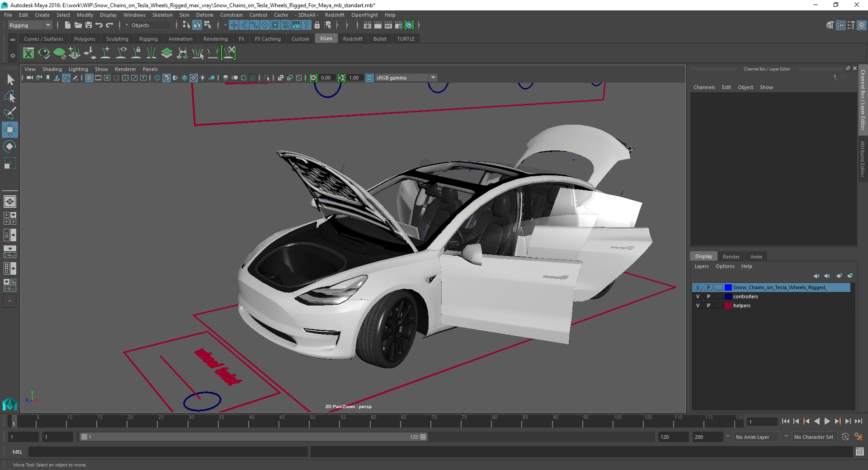Open shelf options menu icon
868x470 pixels.
tap(13, 40)
